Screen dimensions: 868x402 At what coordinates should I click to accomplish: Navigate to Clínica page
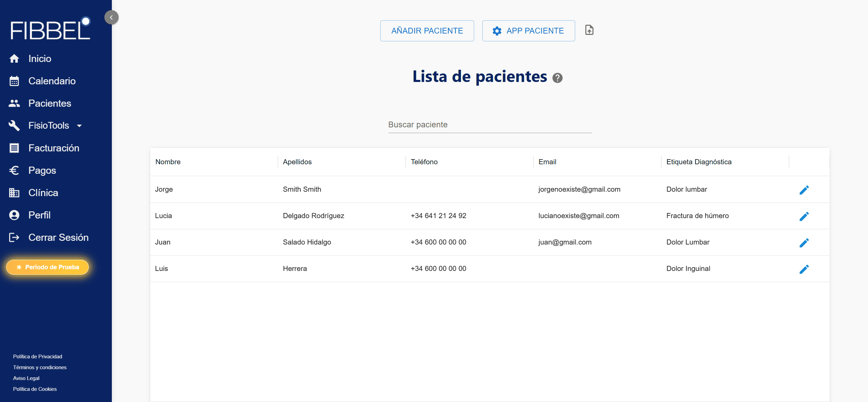[x=43, y=193]
